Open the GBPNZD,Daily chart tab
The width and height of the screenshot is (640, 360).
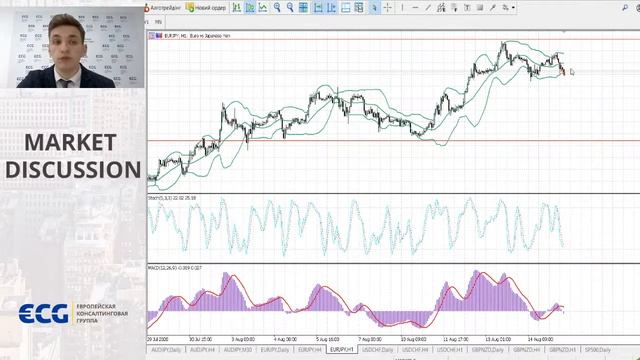488,350
